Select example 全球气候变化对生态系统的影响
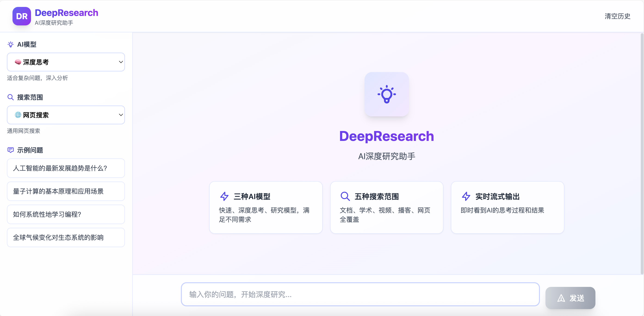This screenshot has height=316, width=644. pyautogui.click(x=66, y=237)
